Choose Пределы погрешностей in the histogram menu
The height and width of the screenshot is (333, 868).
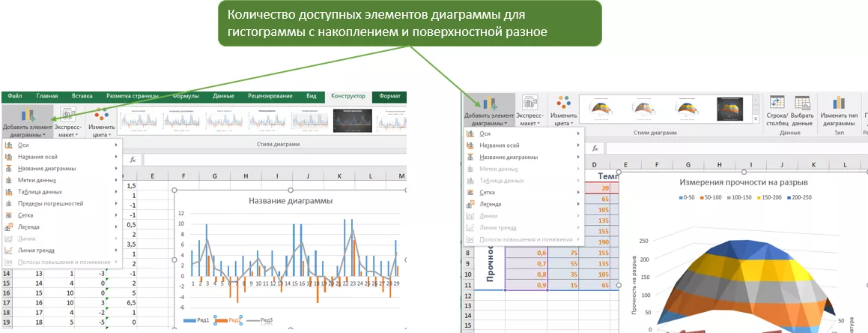click(x=50, y=203)
